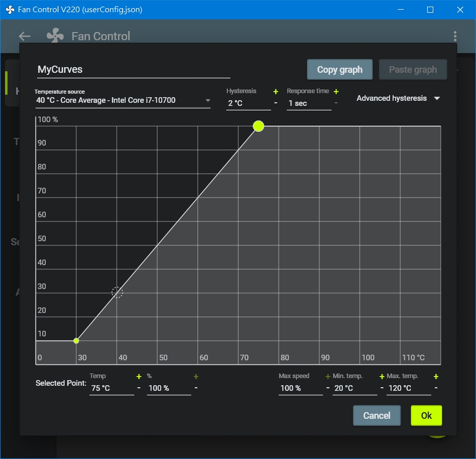
Task: Decrease selected point percentage with minus icon
Action: click(x=196, y=388)
